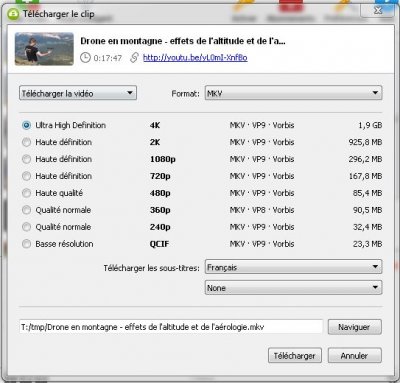Viewport: 400px width, 383px height.
Task: Click the 296,2 MB file size
Action: click(x=365, y=159)
